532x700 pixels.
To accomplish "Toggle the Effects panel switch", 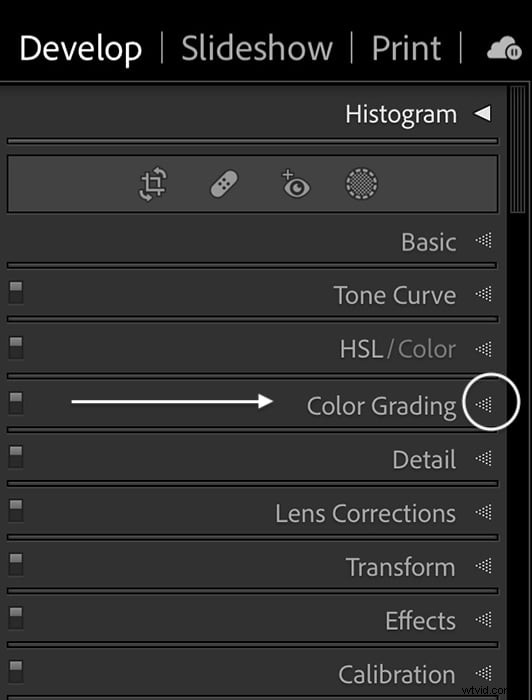I will tap(16, 618).
